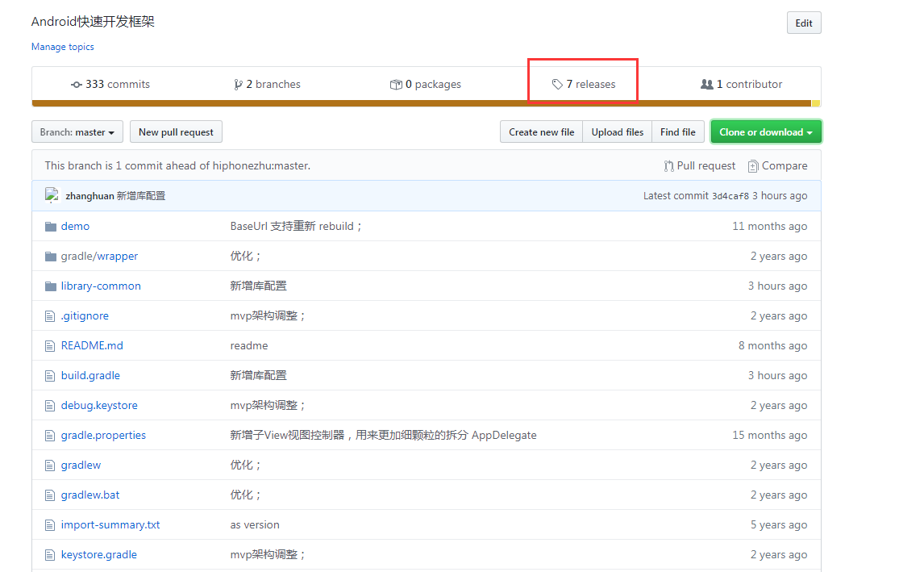Click the Find file button
This screenshot has height=572, width=924.
677,132
